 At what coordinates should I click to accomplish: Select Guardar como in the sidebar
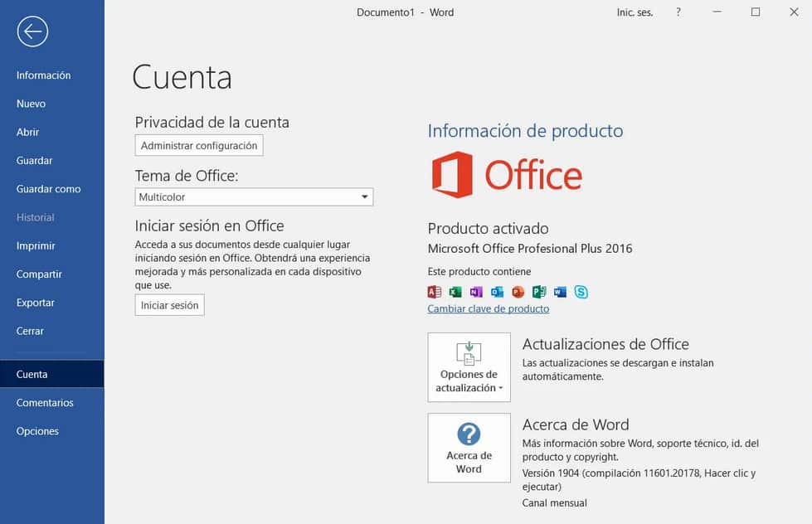tap(49, 189)
